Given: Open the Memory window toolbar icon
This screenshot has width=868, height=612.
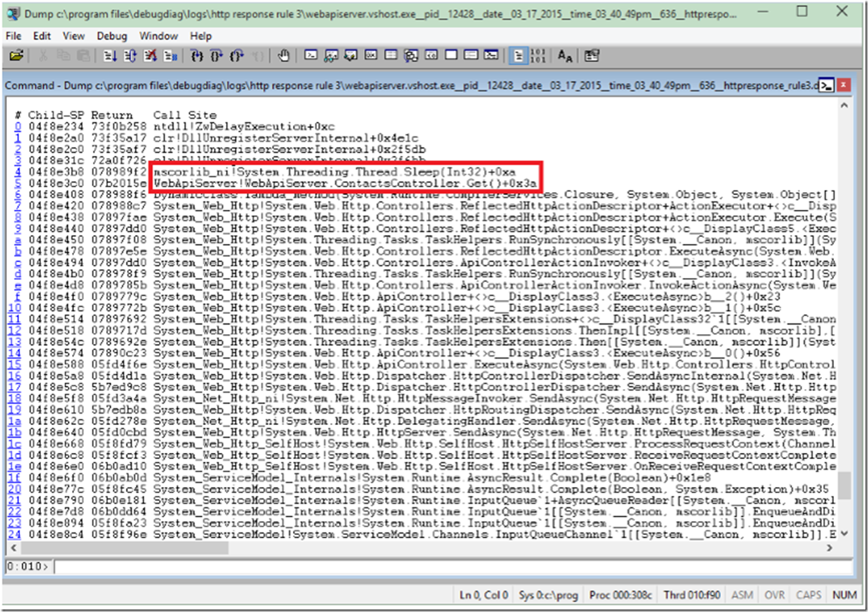Looking at the screenshot, I should 391,56.
